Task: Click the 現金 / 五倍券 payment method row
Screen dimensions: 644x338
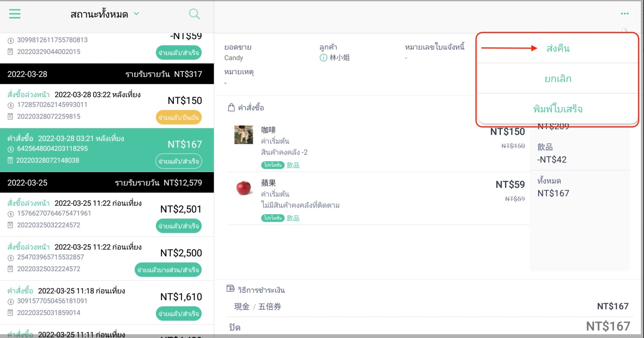Action: [x=430, y=306]
